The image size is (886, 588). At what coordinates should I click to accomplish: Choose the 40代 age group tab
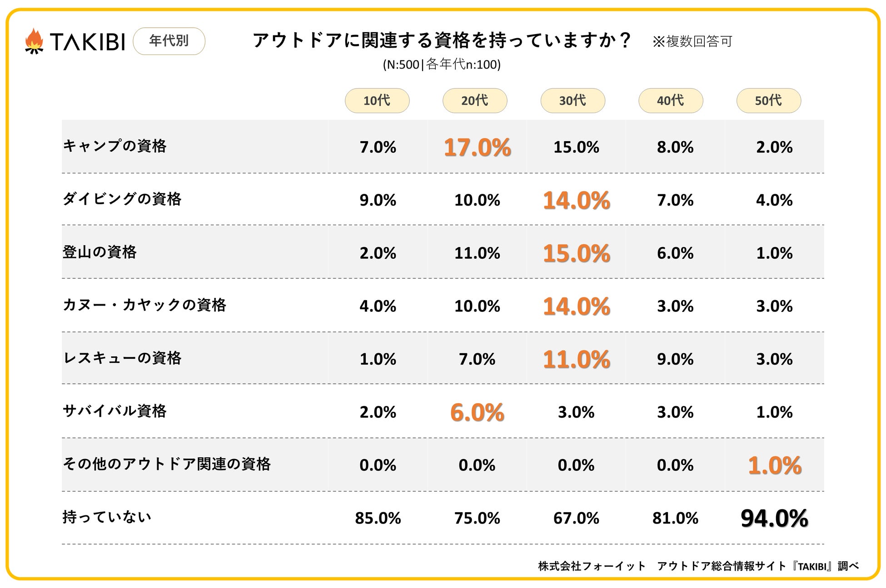pyautogui.click(x=670, y=100)
